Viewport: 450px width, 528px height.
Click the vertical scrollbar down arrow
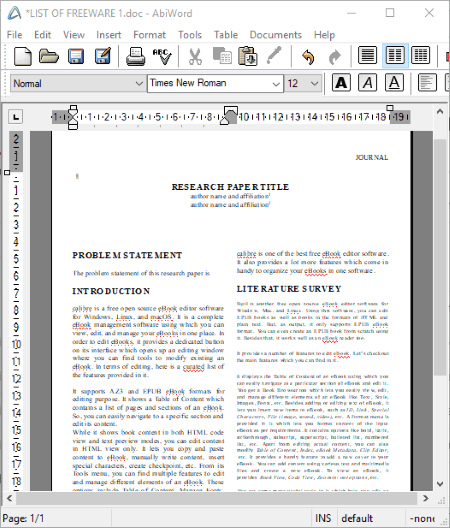pyautogui.click(x=440, y=484)
